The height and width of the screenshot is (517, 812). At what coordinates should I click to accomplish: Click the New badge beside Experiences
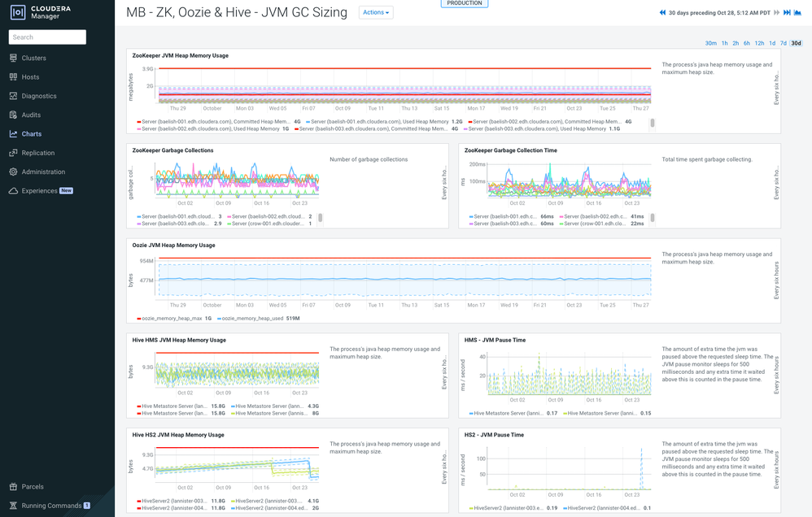pyautogui.click(x=66, y=191)
